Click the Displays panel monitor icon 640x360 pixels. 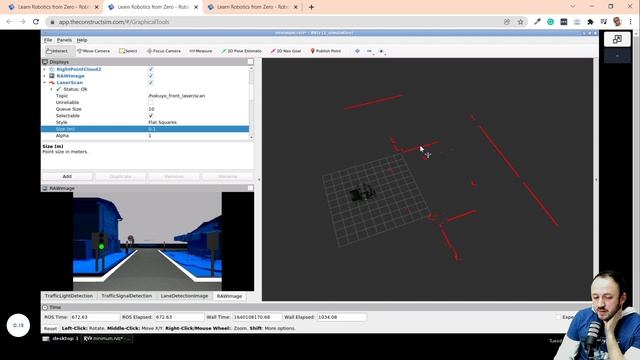(x=45, y=62)
